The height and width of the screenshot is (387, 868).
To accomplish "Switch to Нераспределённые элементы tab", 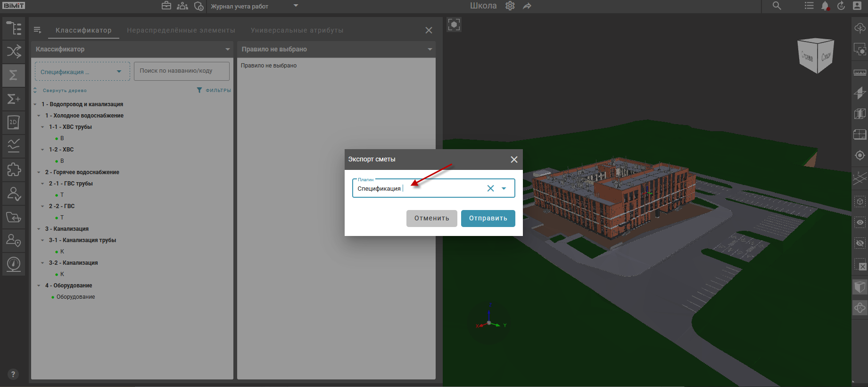I will pyautogui.click(x=181, y=30).
